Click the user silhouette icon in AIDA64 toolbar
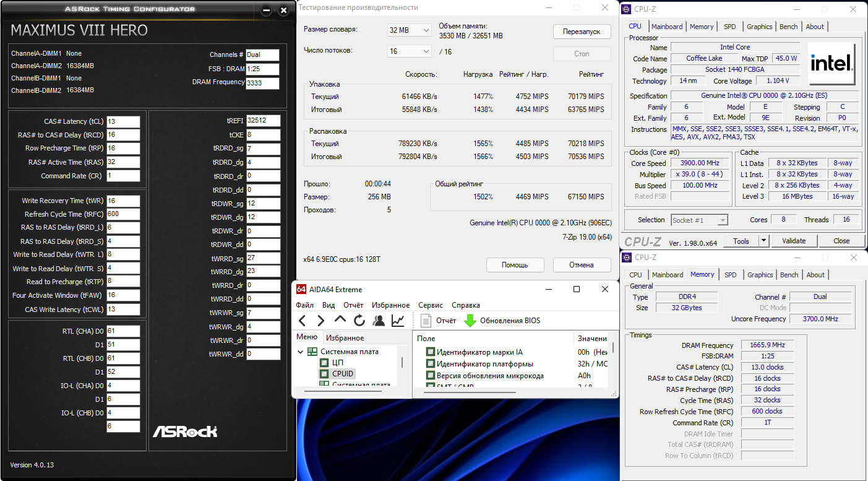This screenshot has height=481, width=868. (x=379, y=321)
